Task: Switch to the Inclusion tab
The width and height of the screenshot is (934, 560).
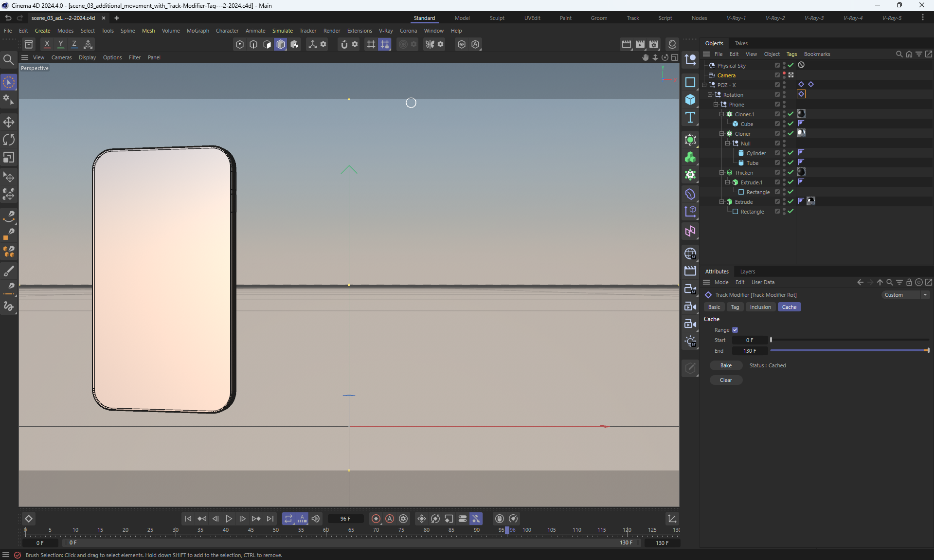Action: [760, 307]
